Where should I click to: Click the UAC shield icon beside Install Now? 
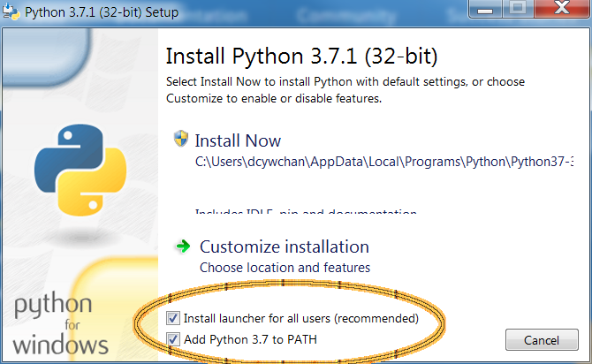[181, 139]
